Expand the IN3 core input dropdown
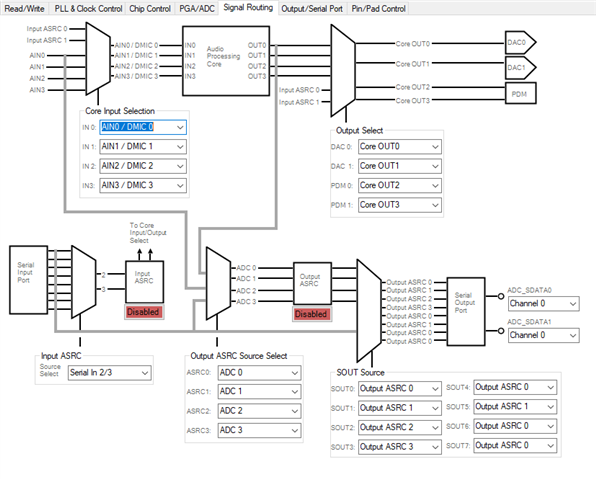Screen dimensions: 596x479 point(143,185)
